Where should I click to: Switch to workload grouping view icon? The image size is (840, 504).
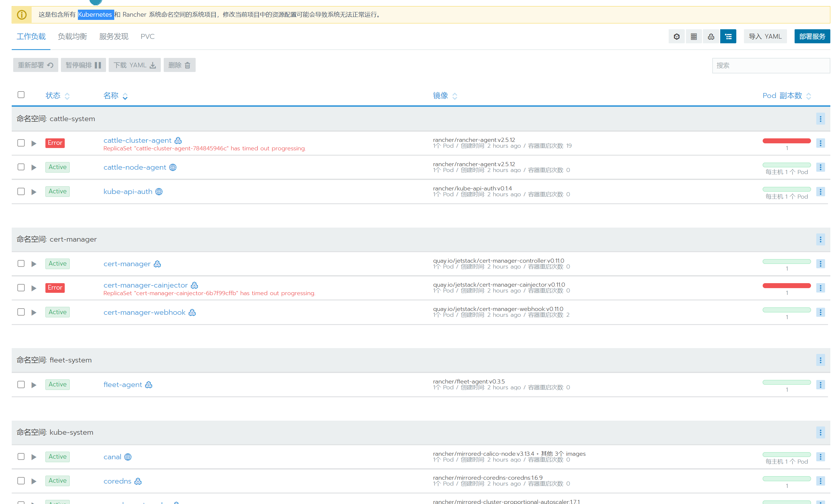pos(711,36)
